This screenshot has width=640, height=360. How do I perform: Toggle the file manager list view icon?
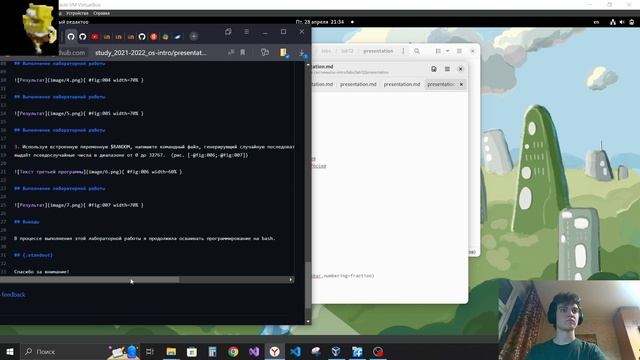click(x=438, y=51)
